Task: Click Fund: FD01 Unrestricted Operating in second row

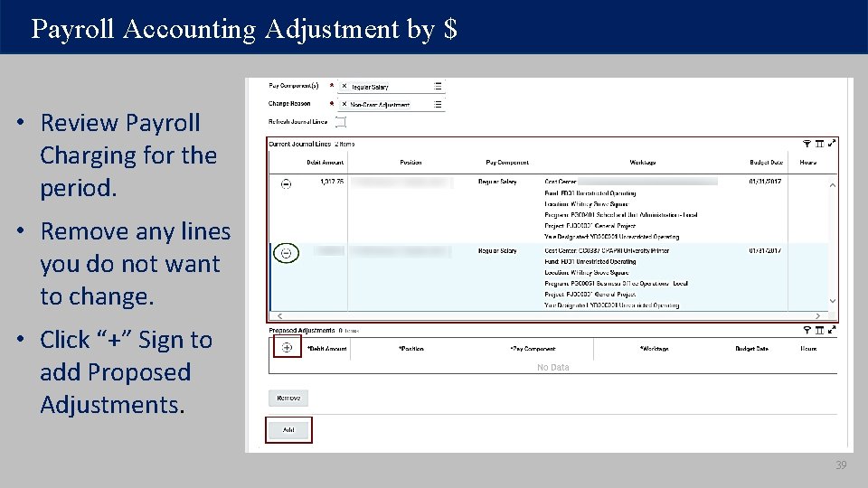Action: 590,262
